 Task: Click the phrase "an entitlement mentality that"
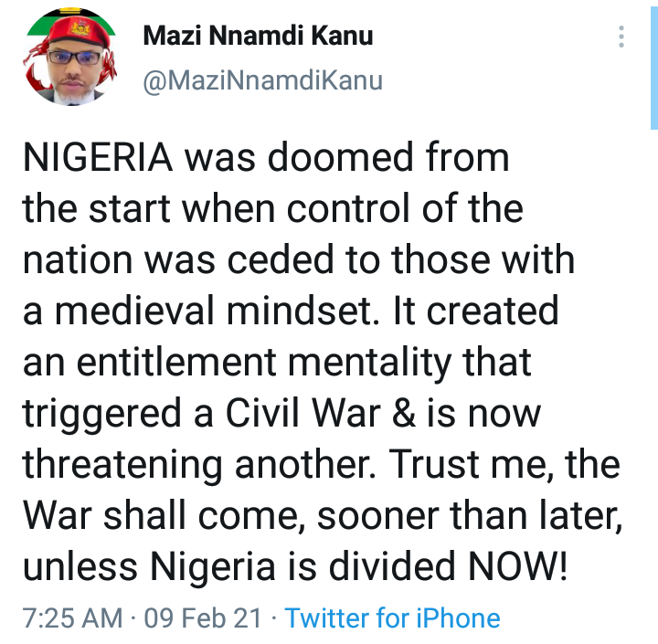pos(277,362)
